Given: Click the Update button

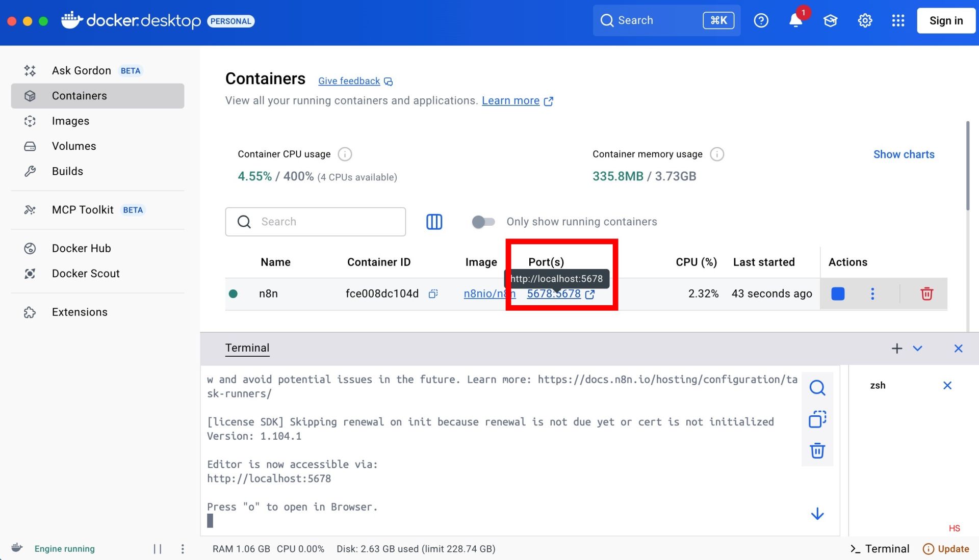Looking at the screenshot, I should (x=946, y=549).
